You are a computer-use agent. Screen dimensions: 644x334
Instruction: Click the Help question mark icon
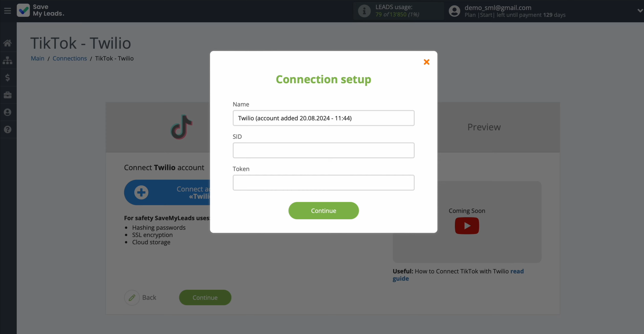click(x=8, y=129)
